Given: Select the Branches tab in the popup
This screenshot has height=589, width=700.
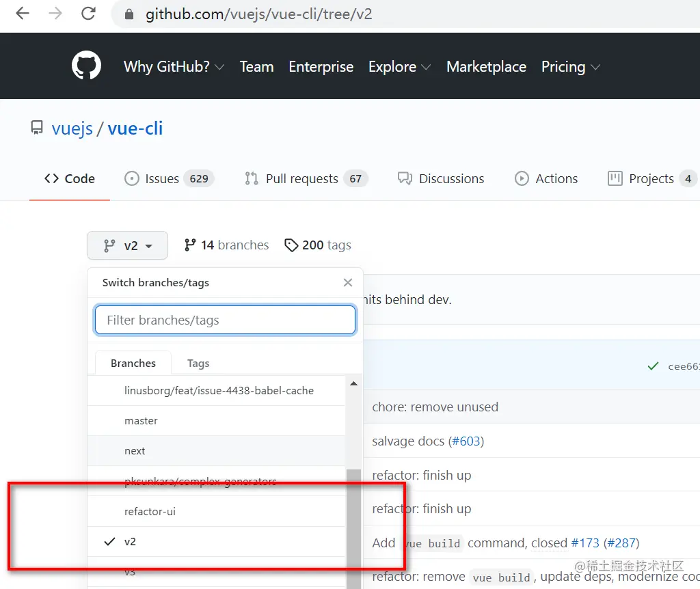Looking at the screenshot, I should [x=133, y=363].
